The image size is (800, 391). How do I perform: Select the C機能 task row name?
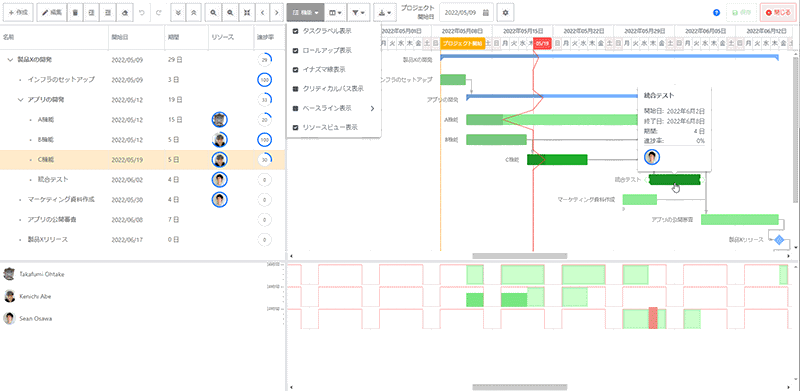point(46,160)
